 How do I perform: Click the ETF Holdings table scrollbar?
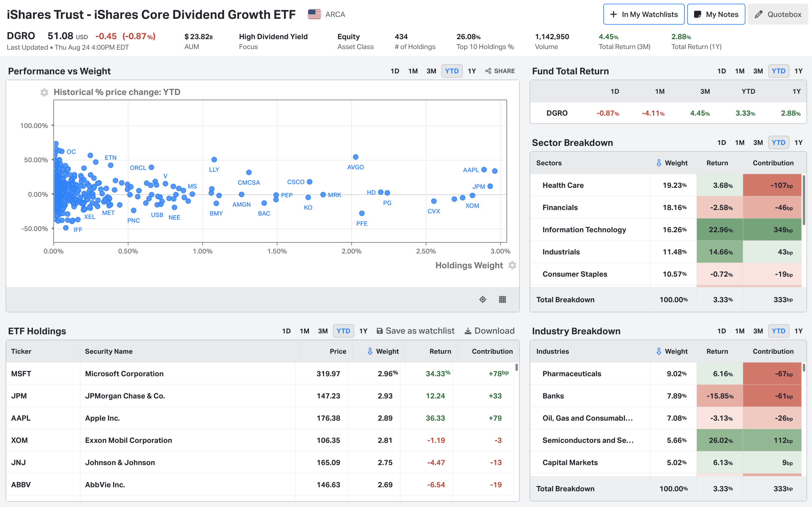click(x=516, y=367)
